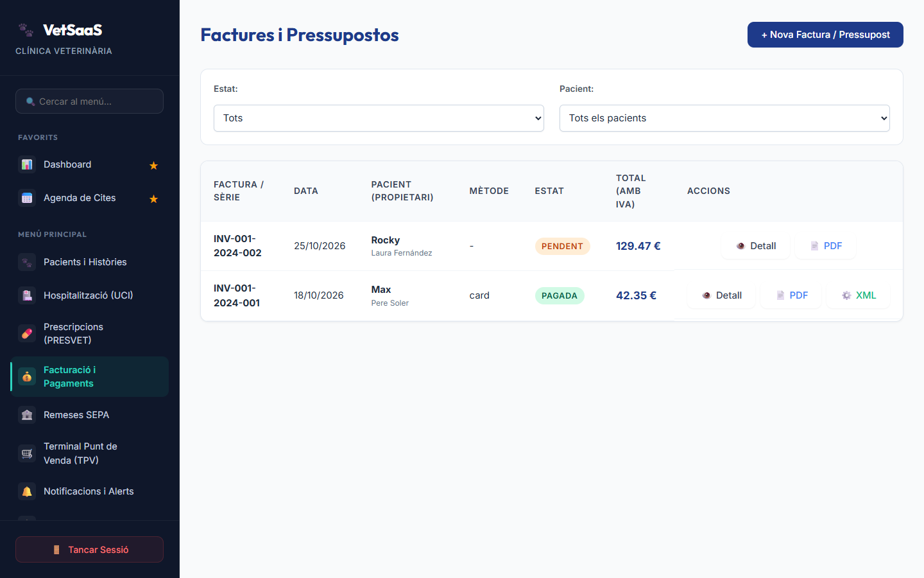Click patient name Rocky
924x578 pixels.
386,240
